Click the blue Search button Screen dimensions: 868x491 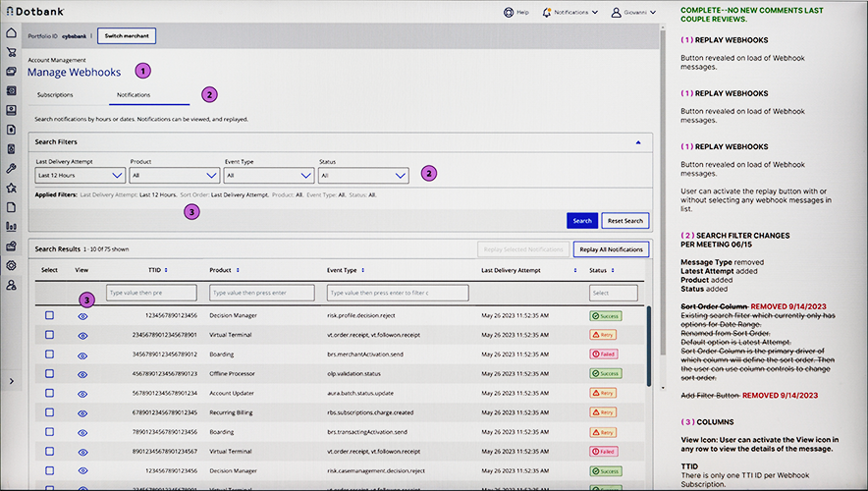tap(581, 221)
